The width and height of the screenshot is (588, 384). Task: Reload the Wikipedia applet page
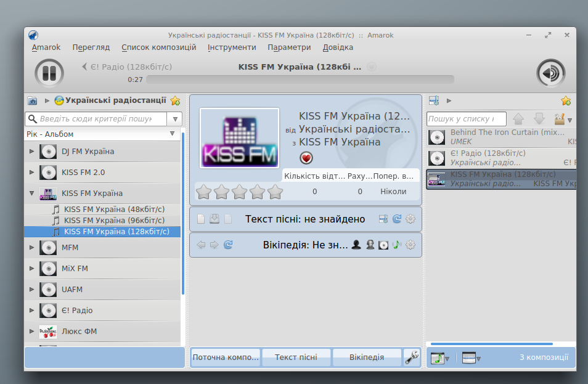coord(228,245)
